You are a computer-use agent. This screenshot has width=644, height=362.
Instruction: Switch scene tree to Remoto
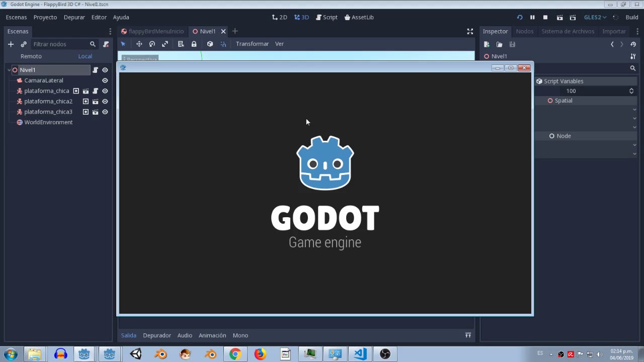(31, 56)
